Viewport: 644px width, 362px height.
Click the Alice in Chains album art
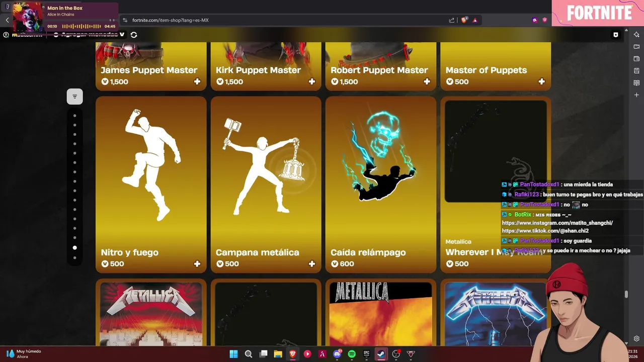(28, 18)
